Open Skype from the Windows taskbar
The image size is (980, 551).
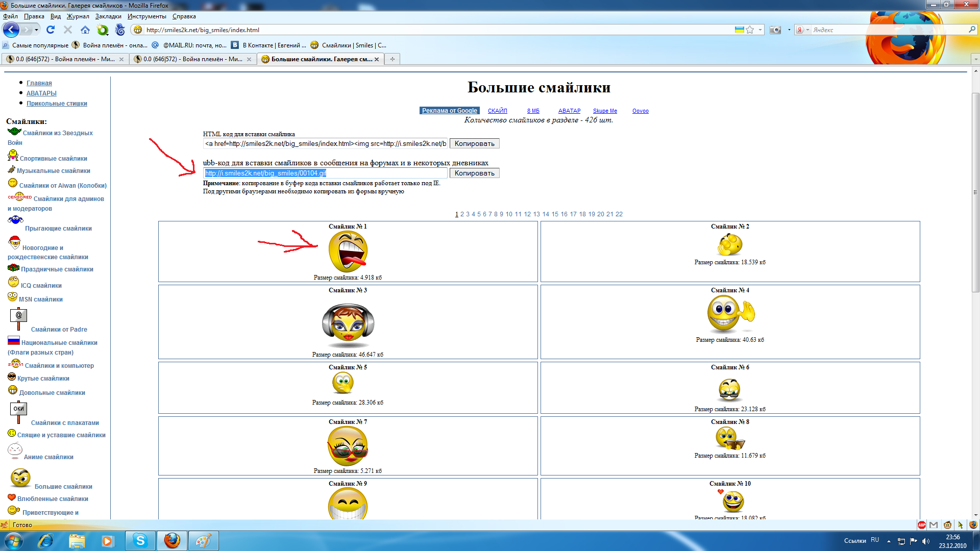pyautogui.click(x=140, y=540)
